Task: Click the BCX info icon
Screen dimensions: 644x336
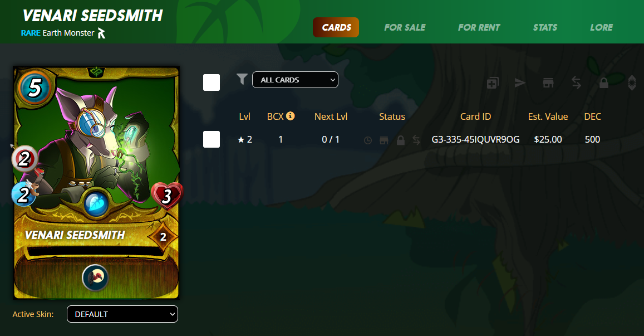Action: click(x=291, y=116)
